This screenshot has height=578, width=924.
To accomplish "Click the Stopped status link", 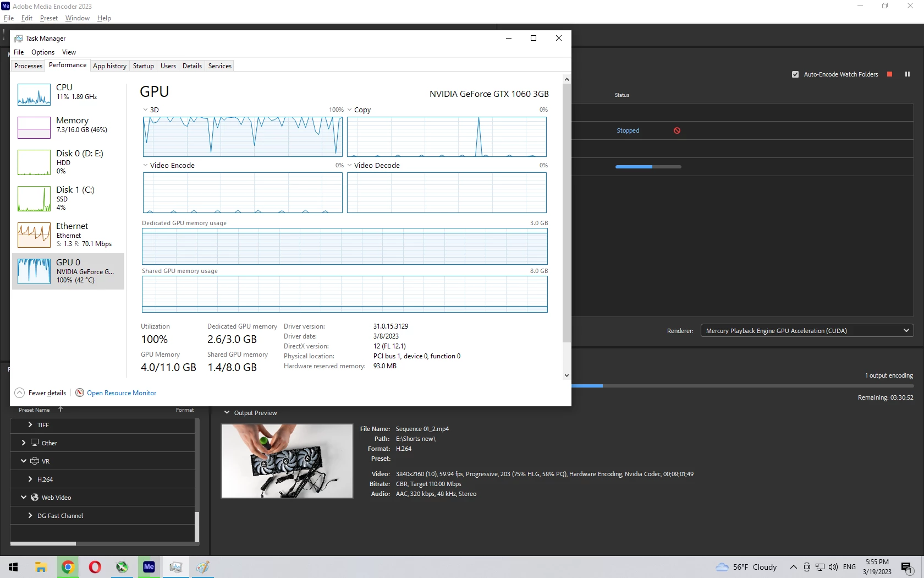I will 628,130.
